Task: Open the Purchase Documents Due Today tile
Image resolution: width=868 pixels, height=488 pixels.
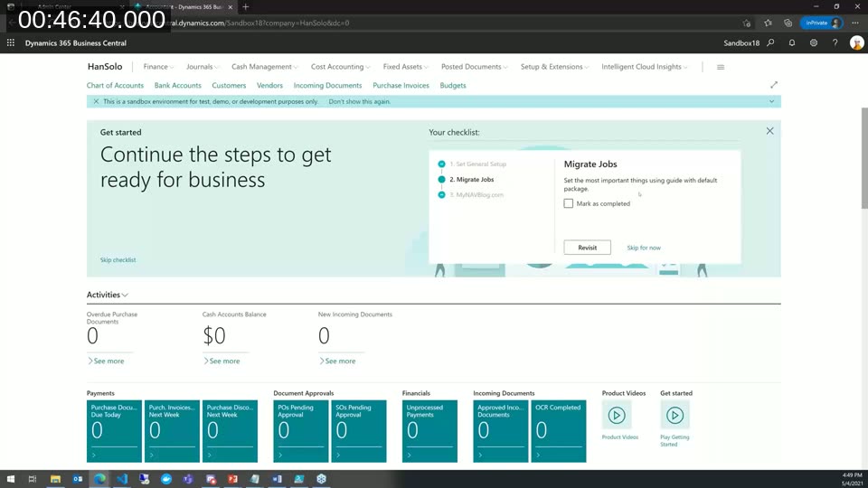Action: tap(114, 431)
